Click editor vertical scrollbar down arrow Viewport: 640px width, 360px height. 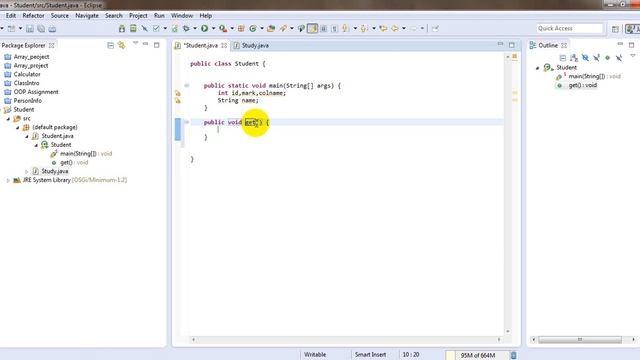tap(508, 331)
